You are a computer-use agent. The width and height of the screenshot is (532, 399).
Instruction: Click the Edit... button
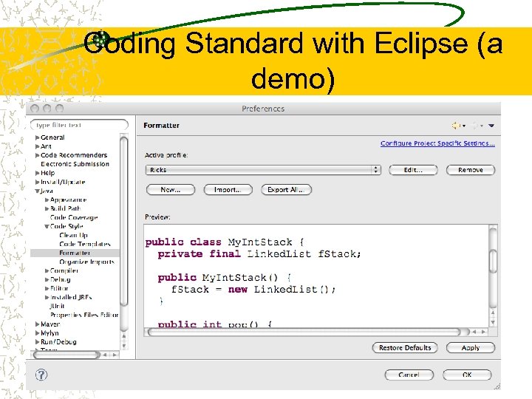(x=413, y=170)
